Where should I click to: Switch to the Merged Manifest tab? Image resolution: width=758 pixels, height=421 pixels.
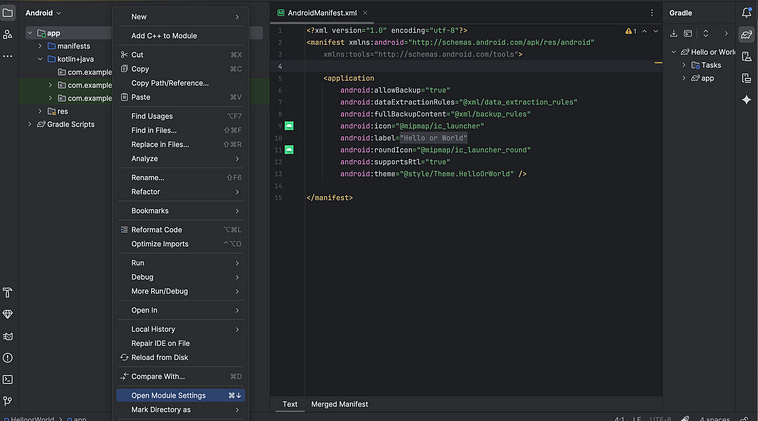click(x=339, y=404)
